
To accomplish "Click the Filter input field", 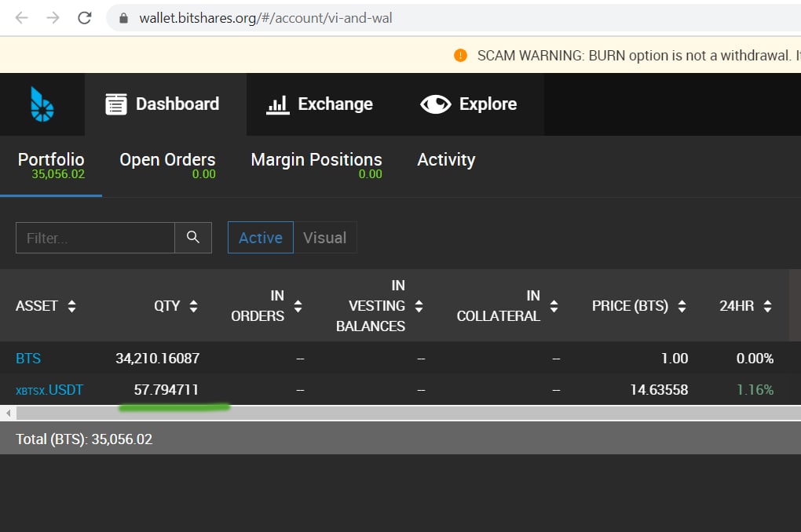I will click(95, 238).
